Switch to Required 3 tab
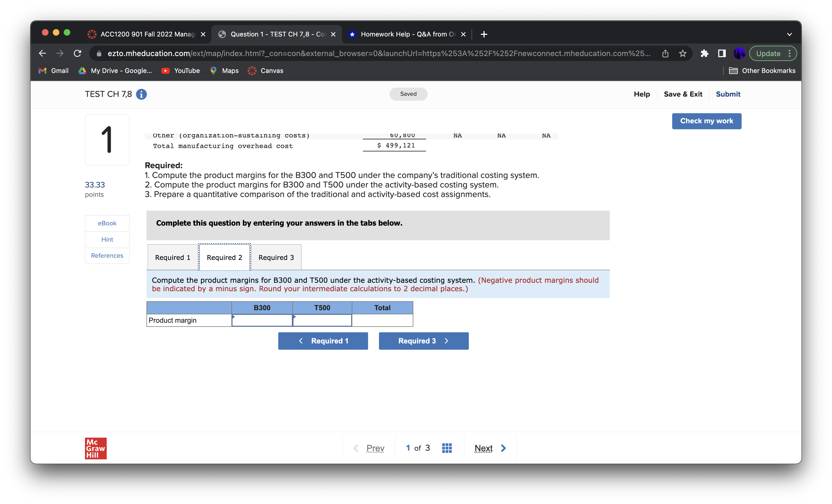 pos(276,257)
